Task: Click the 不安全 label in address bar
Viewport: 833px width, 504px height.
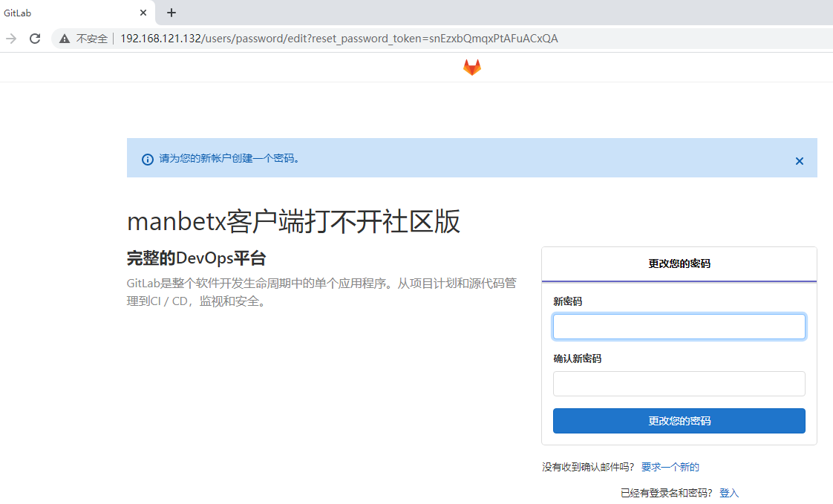Action: coord(91,39)
